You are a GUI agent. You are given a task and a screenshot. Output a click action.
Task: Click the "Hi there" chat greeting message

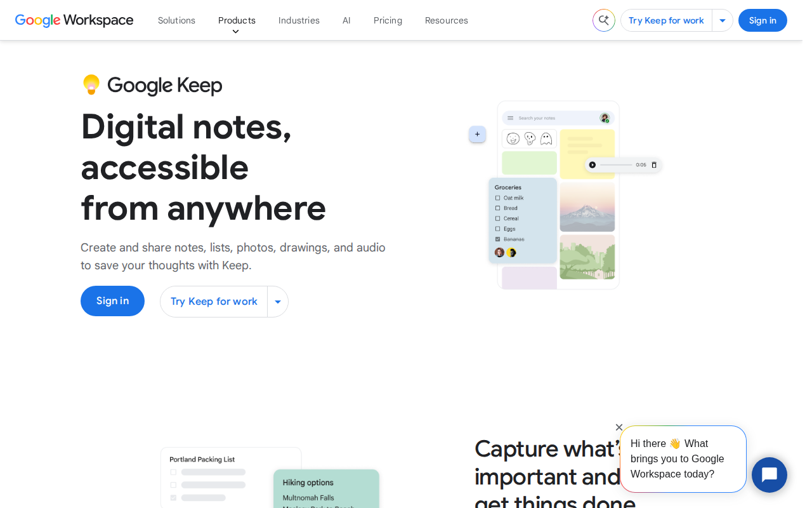click(683, 459)
